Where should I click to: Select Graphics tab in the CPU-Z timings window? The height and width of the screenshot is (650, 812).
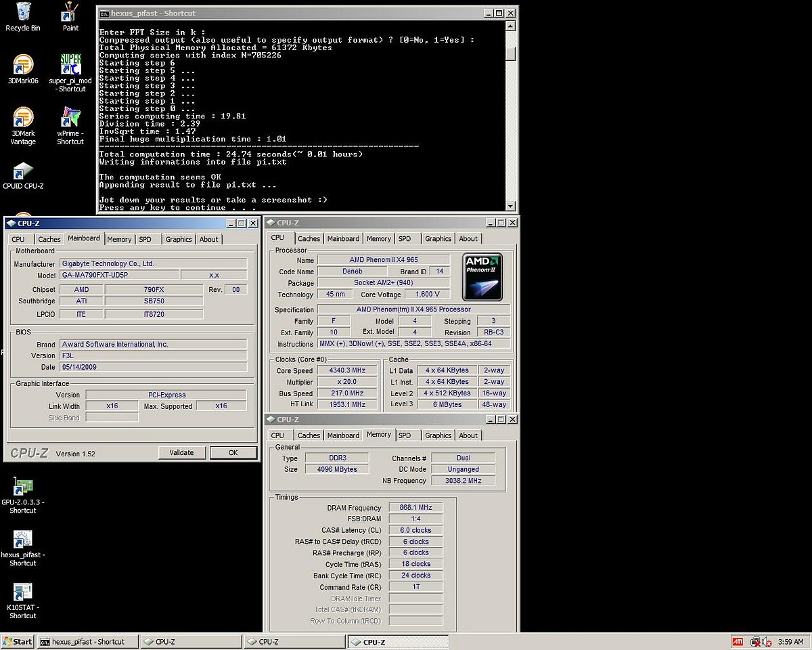(438, 435)
